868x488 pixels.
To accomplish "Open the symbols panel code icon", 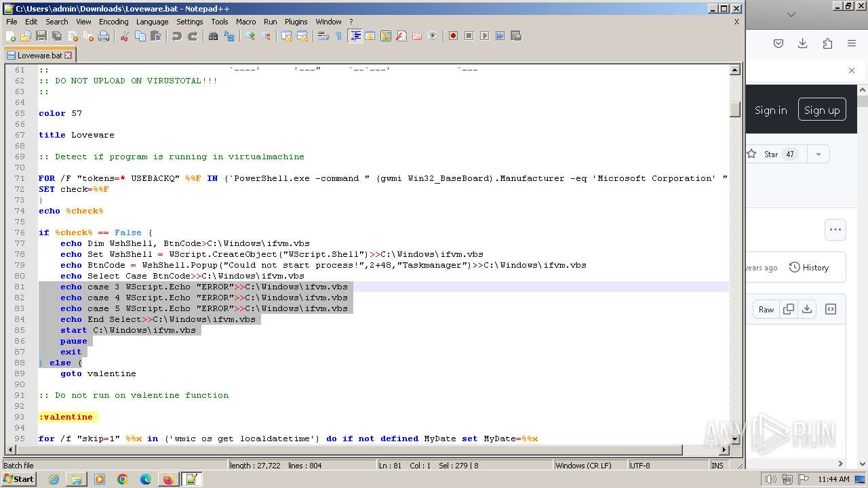I will pos(831,309).
